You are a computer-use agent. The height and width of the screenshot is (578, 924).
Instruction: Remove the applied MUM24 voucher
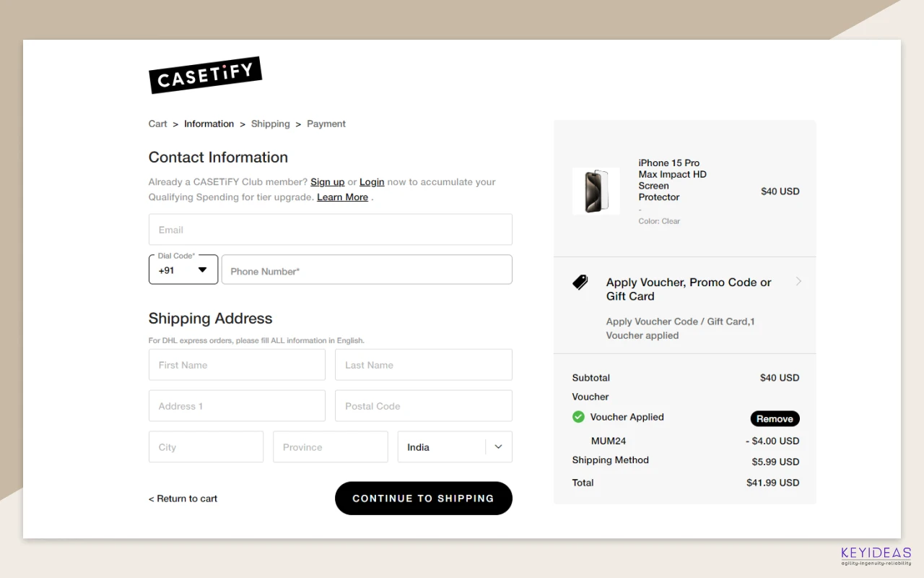(x=775, y=419)
